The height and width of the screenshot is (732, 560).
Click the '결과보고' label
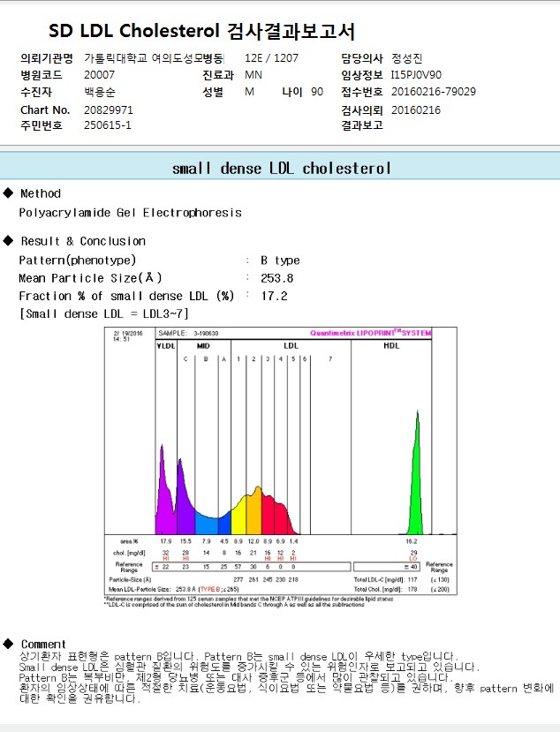pos(362,125)
